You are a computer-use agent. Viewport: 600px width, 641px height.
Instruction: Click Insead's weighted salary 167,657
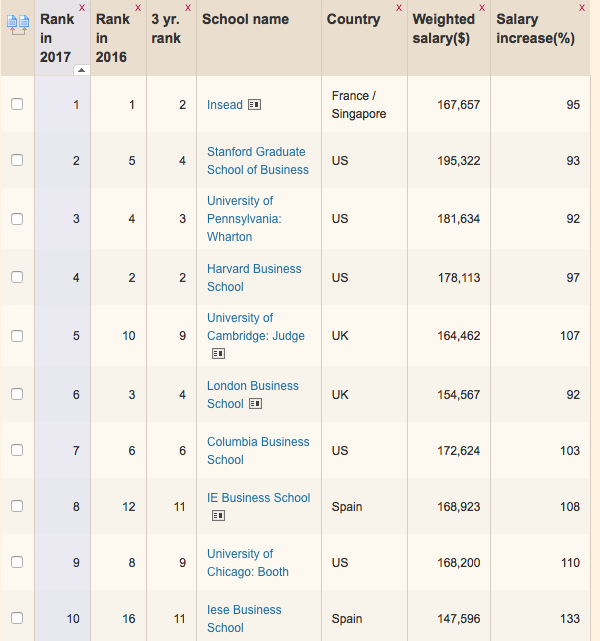point(459,105)
